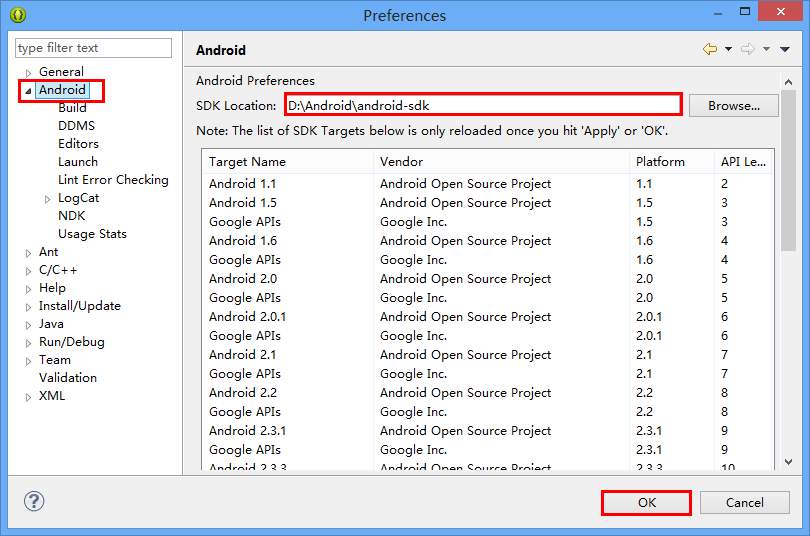Sort by Target Name column header
The height and width of the screenshot is (536, 810).
(x=288, y=162)
